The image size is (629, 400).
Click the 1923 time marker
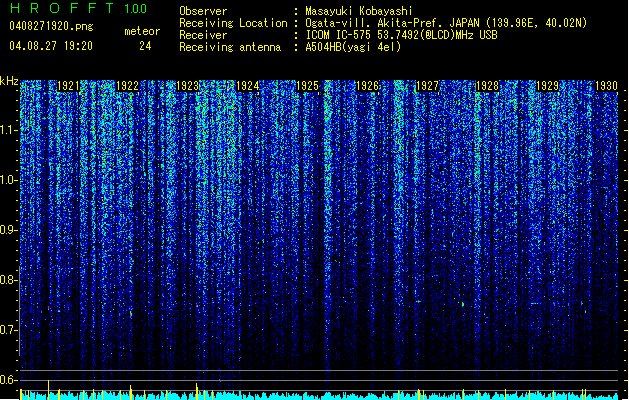[x=187, y=86]
